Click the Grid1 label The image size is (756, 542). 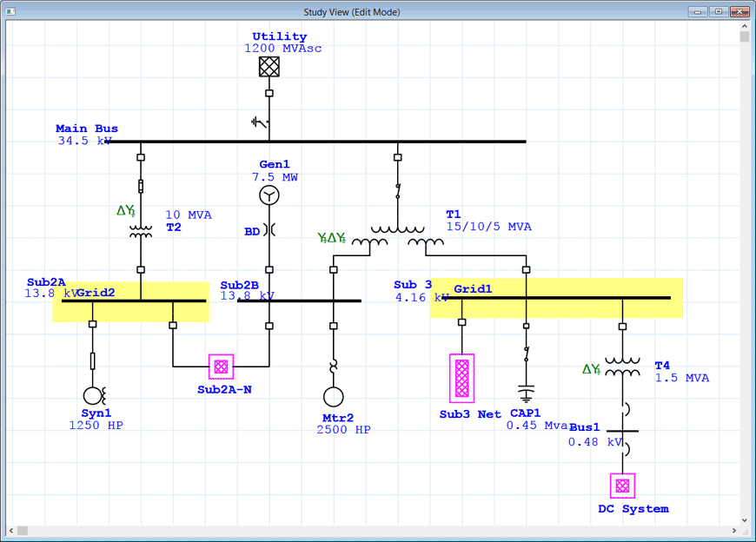pyautogui.click(x=473, y=289)
